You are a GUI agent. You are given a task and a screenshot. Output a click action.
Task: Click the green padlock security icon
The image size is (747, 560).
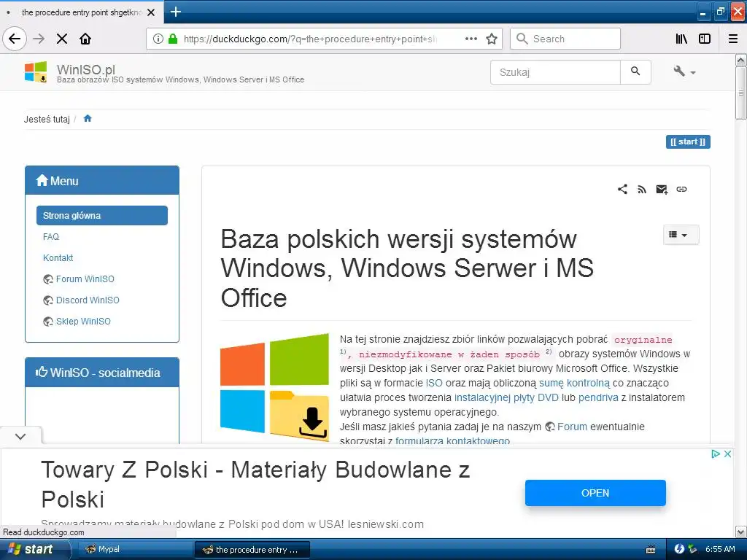173,39
